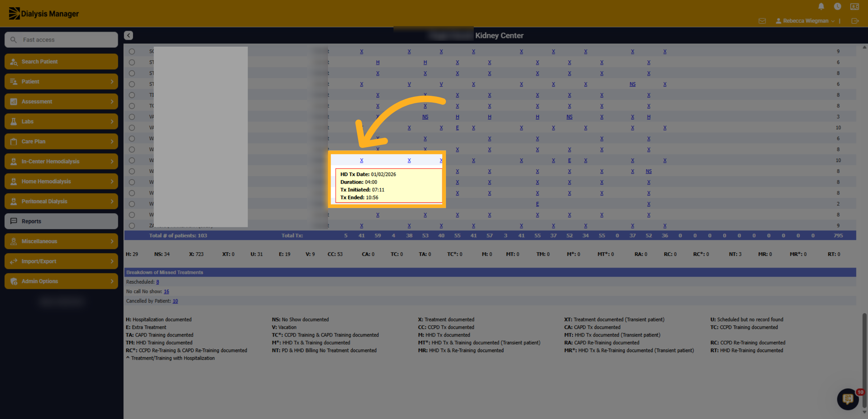The image size is (868, 419).
Task: Open the Reports menu item
Action: pyautogui.click(x=61, y=221)
